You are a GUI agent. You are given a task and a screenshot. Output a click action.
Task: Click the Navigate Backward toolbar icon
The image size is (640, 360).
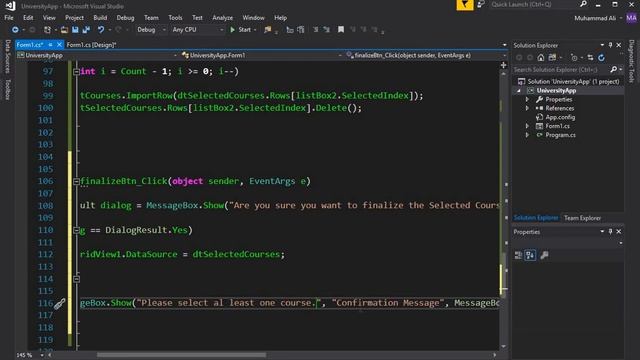tap(15, 30)
